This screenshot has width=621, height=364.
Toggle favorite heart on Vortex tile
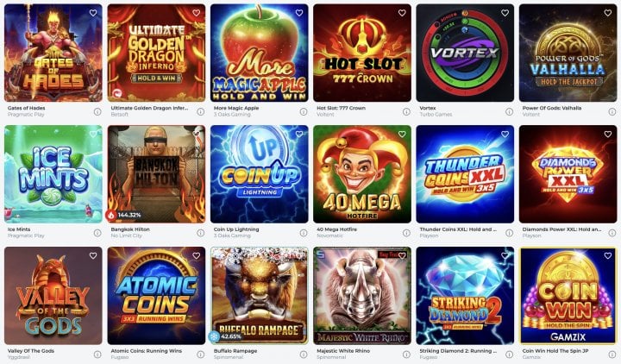(x=505, y=13)
